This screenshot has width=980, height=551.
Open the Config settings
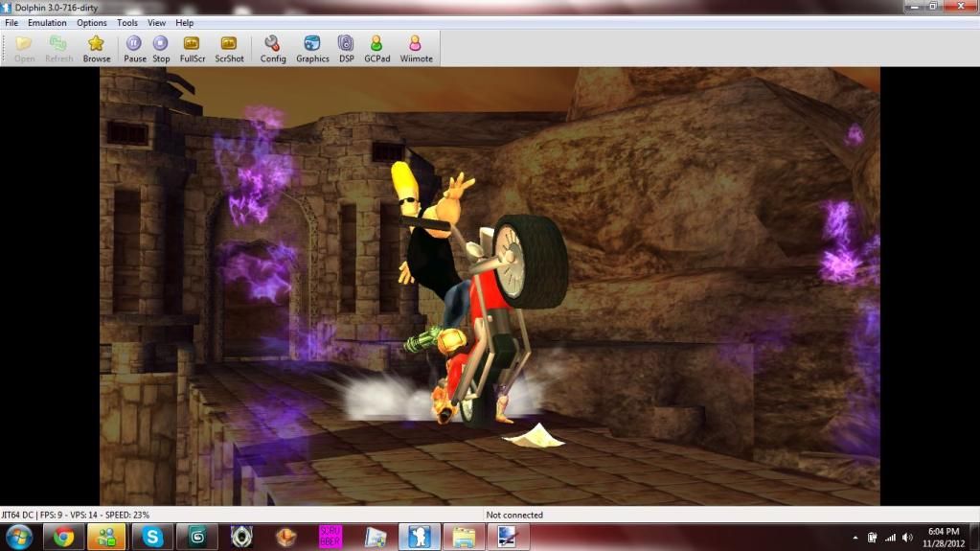click(272, 49)
